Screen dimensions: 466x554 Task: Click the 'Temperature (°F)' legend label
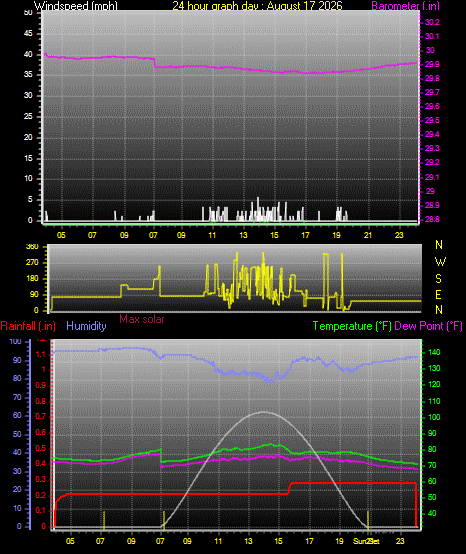[x=352, y=326]
